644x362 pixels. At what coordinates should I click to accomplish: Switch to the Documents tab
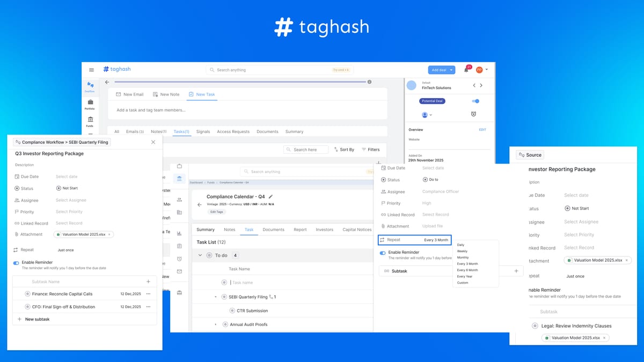[x=273, y=229]
